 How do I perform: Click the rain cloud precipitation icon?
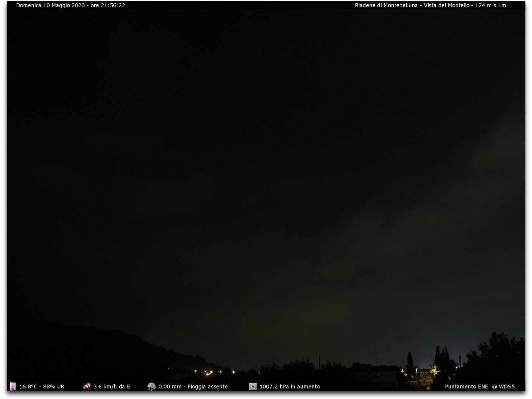152,386
